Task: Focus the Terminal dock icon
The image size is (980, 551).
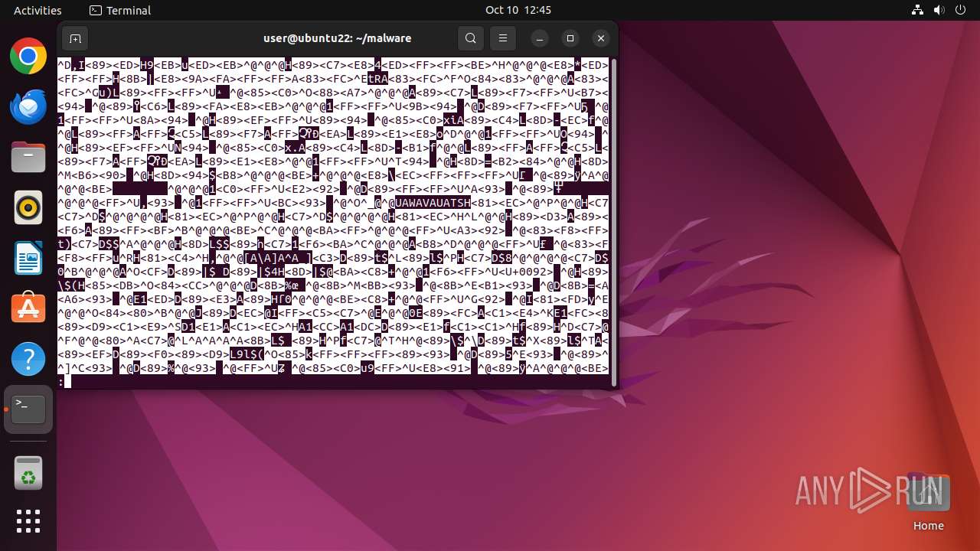Action: tap(28, 409)
